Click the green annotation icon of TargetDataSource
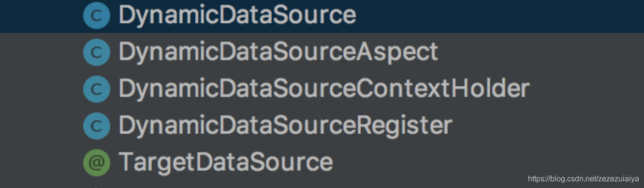Screen dimensions: 644x188 tap(97, 162)
